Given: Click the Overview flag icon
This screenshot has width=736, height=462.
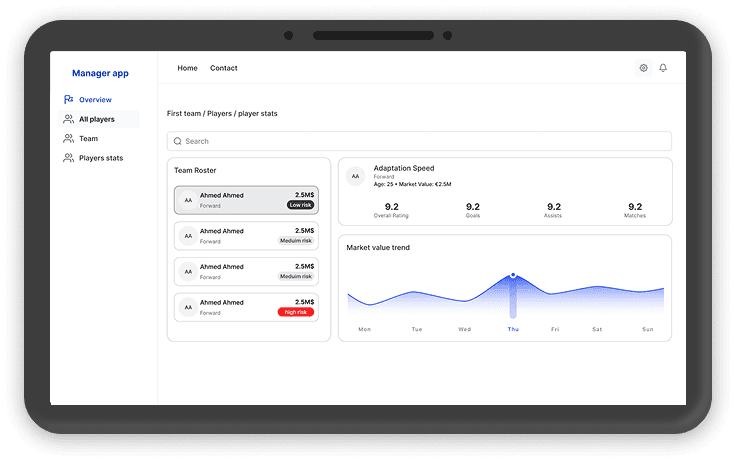Looking at the screenshot, I should (x=69, y=100).
